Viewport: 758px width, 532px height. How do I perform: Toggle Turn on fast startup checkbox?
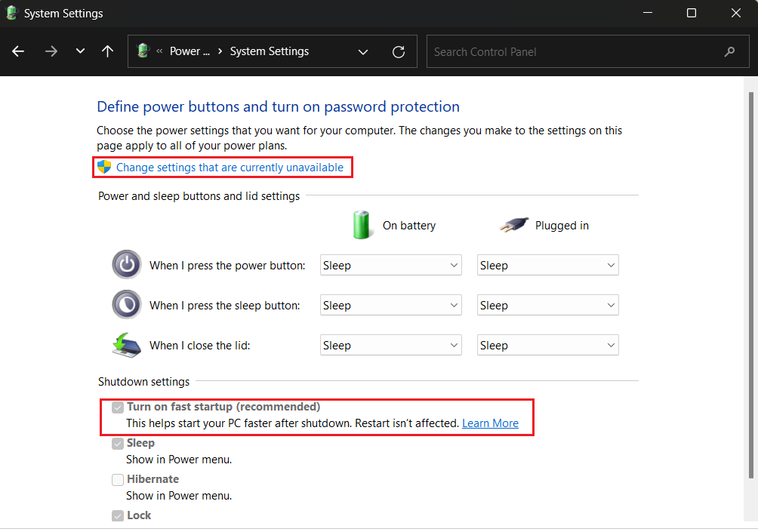click(x=118, y=407)
